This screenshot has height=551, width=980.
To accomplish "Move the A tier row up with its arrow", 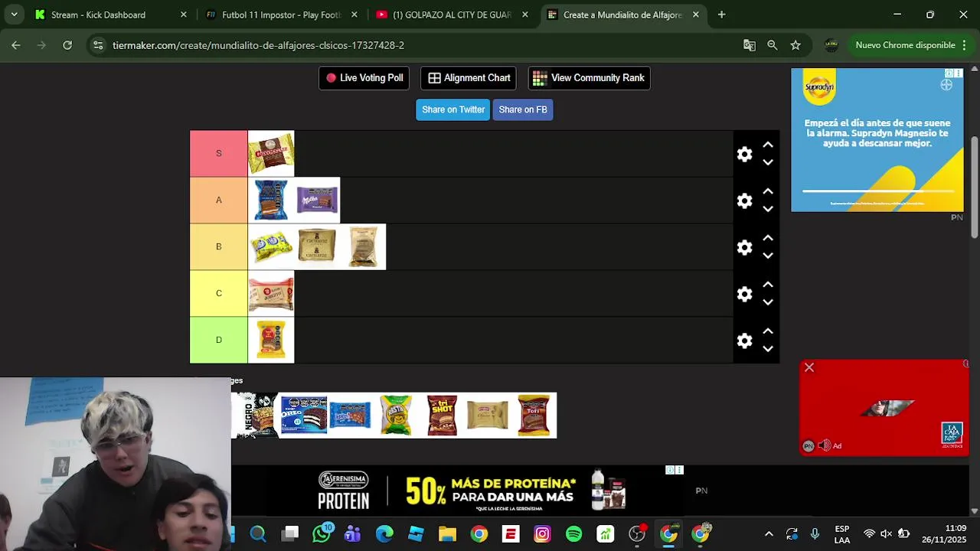I will (768, 191).
